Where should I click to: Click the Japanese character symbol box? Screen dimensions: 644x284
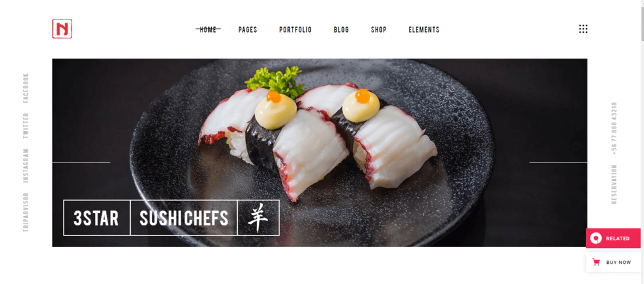pos(258,218)
